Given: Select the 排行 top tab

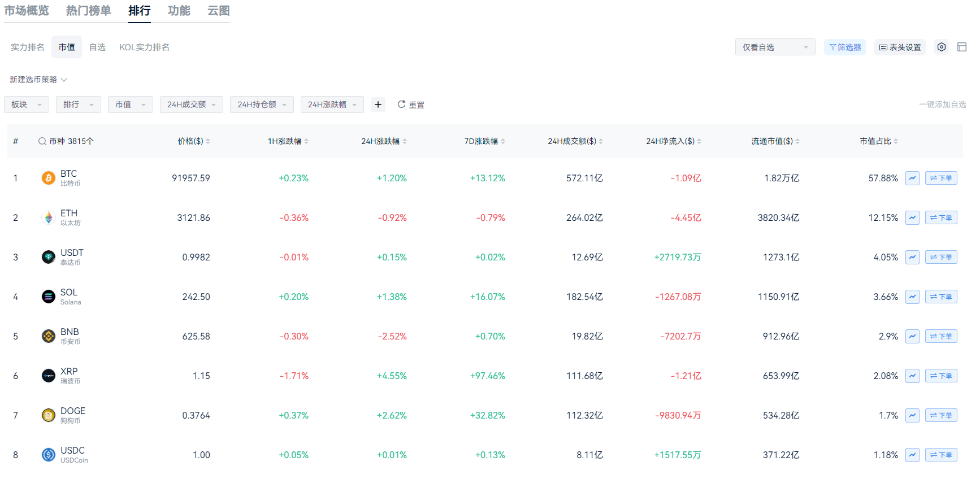Looking at the screenshot, I should click(140, 11).
